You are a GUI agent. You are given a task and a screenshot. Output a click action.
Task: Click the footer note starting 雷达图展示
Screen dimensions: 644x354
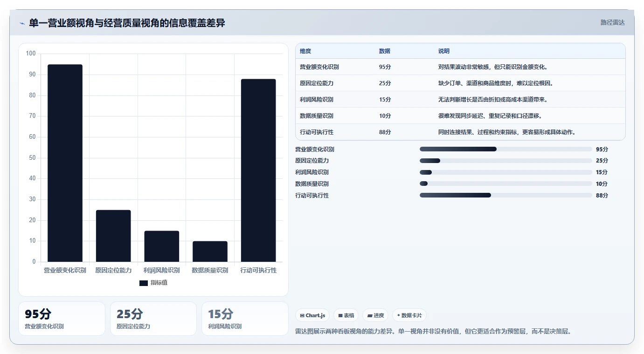[x=433, y=332]
